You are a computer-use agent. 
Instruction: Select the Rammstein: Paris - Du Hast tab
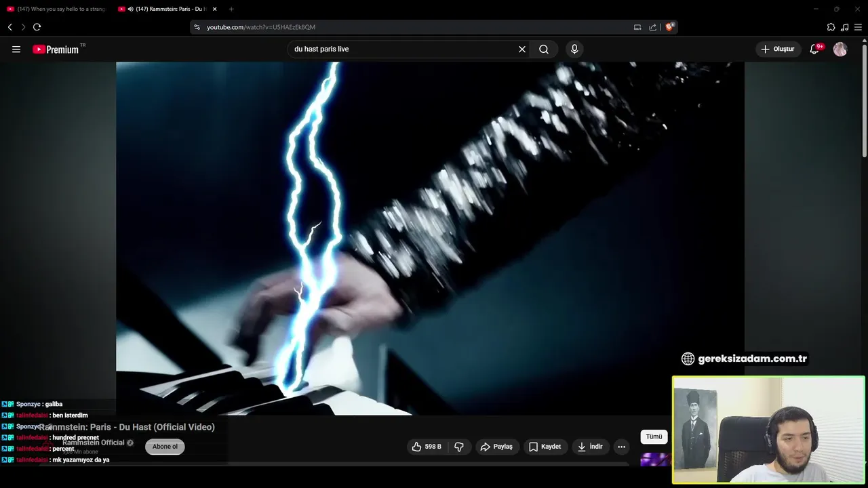pos(166,9)
